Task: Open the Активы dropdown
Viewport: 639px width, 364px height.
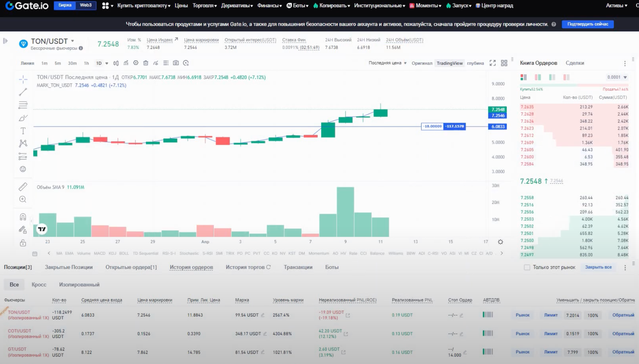Action: [x=617, y=6]
